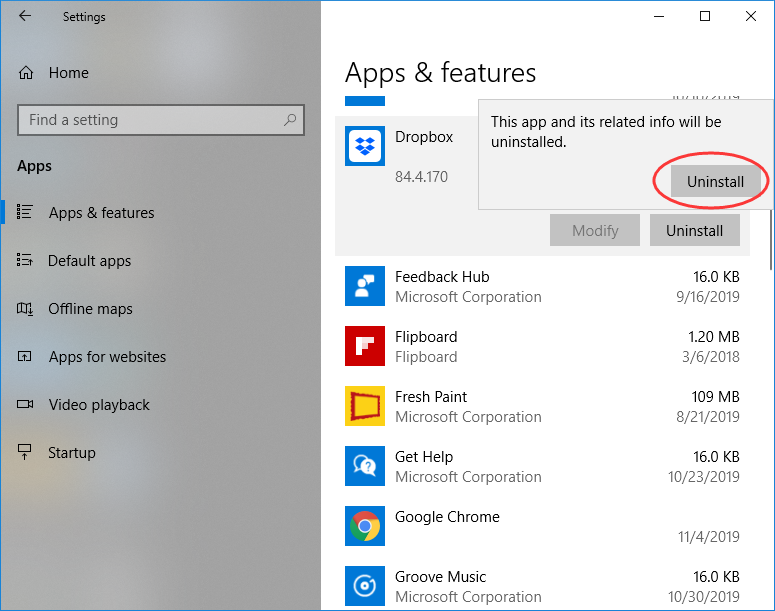The image size is (775, 611).
Task: Confirm Uninstall in the popup dialog
Action: [715, 181]
